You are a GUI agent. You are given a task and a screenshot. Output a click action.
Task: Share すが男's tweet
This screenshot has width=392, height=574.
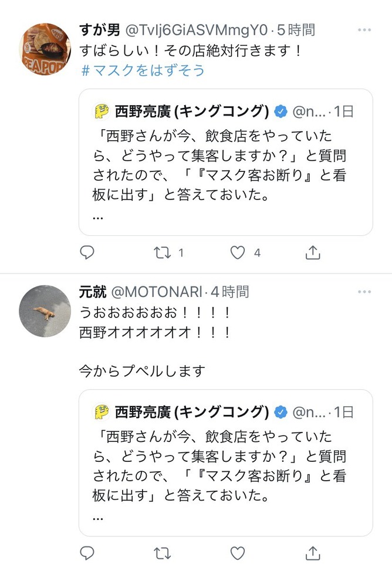click(313, 253)
